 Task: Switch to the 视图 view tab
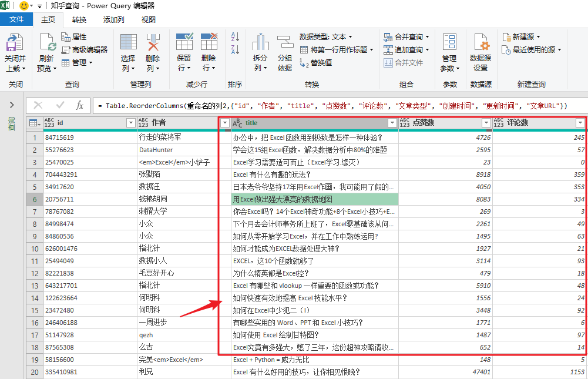tap(148, 19)
